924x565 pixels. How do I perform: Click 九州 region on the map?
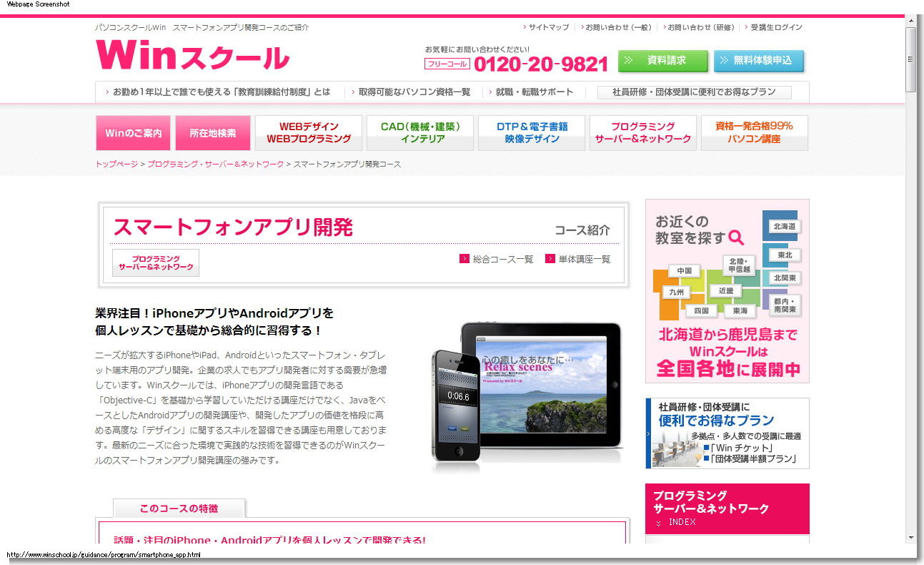[677, 292]
